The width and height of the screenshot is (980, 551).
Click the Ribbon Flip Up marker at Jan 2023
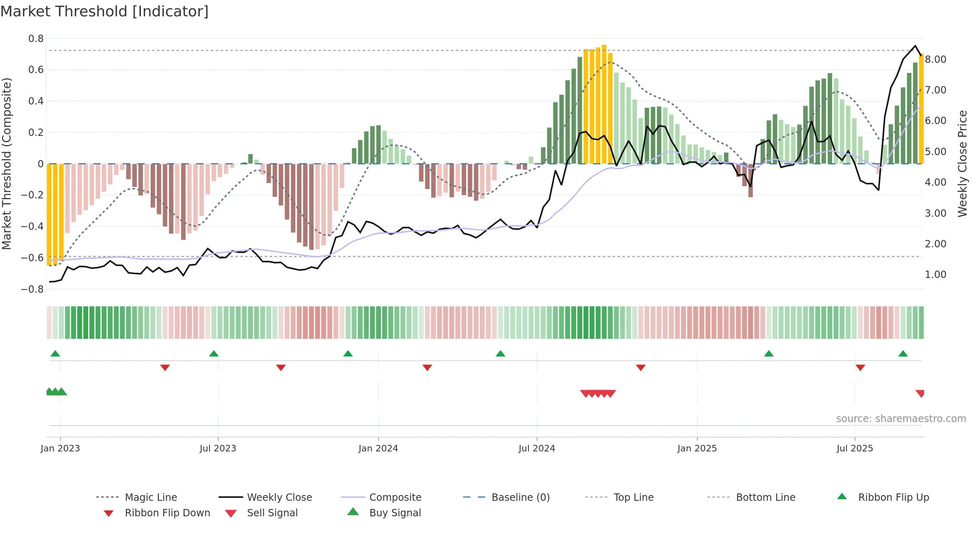[55, 353]
